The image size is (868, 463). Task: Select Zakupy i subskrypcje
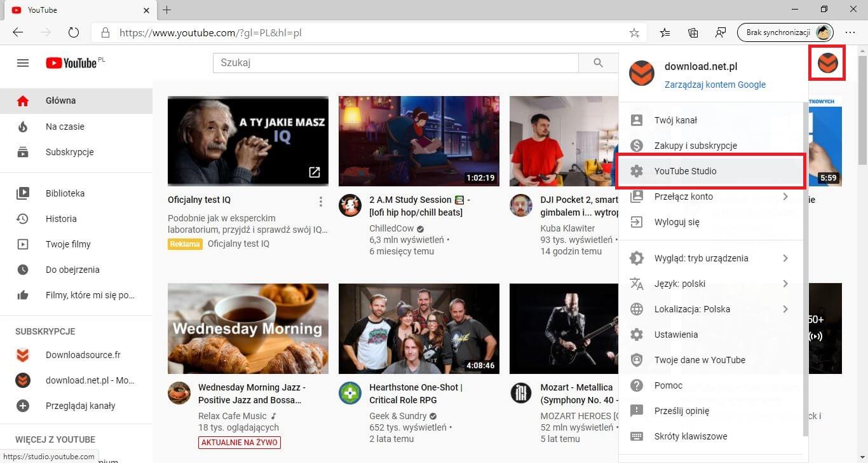[x=710, y=146]
